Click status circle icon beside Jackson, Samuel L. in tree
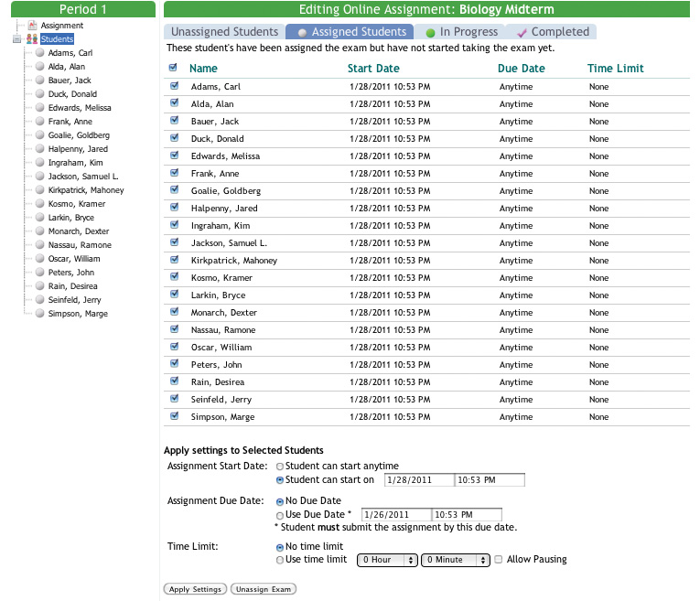 [40, 177]
